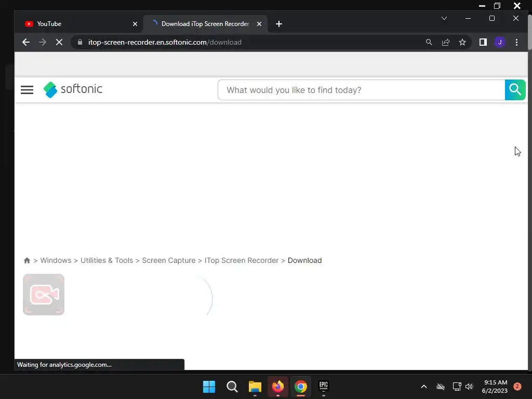Open volume control tray icon
Viewport: 532px width, 399px height.
coord(469,387)
